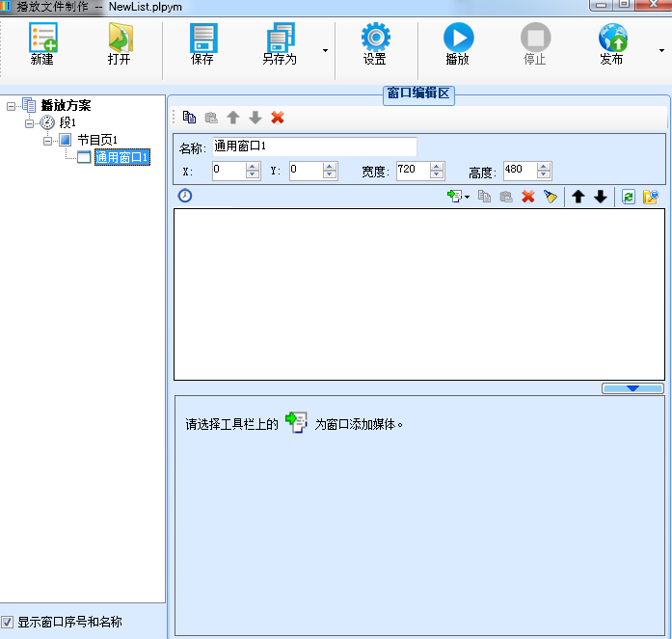The width and height of the screenshot is (672, 639).
Task: Open a file with 打开 icon
Action: pyautogui.click(x=120, y=43)
